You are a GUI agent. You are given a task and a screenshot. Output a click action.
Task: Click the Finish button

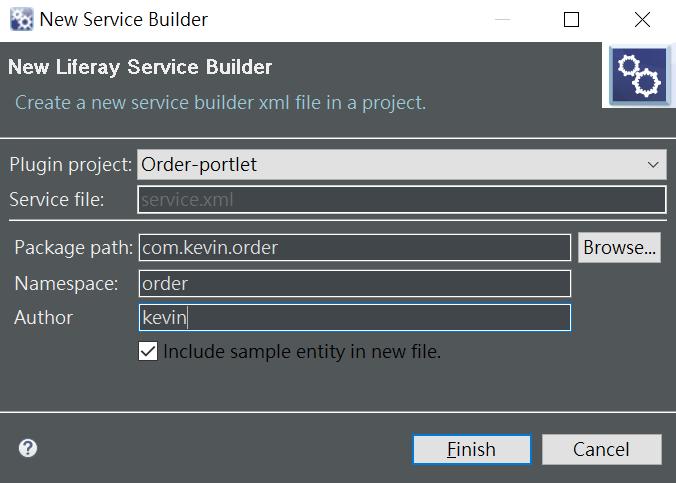472,449
